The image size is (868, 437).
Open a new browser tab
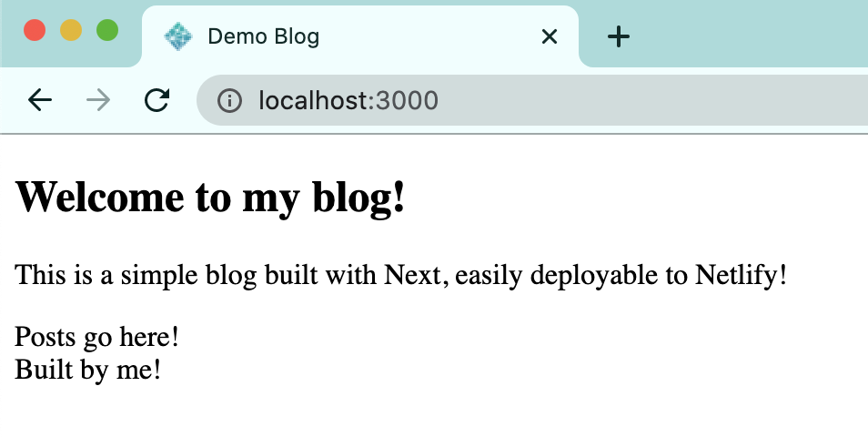(x=619, y=36)
